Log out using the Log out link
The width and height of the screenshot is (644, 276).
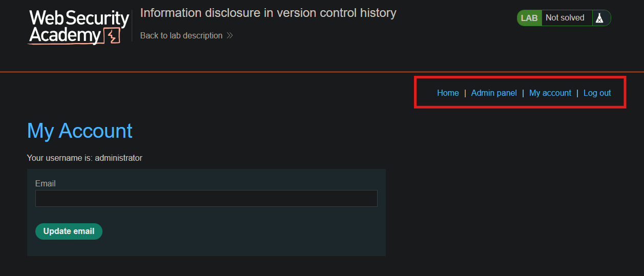(x=597, y=93)
